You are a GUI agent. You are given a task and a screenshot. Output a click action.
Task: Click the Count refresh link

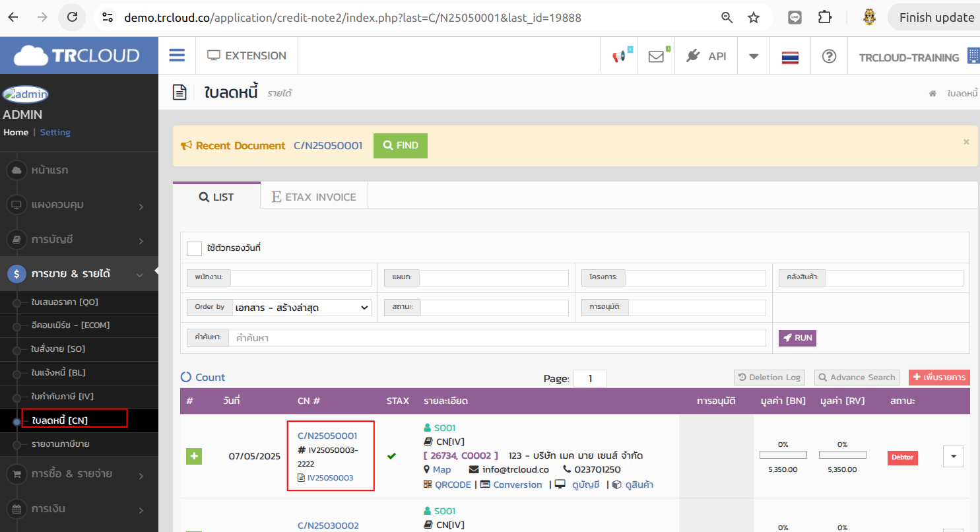point(203,378)
